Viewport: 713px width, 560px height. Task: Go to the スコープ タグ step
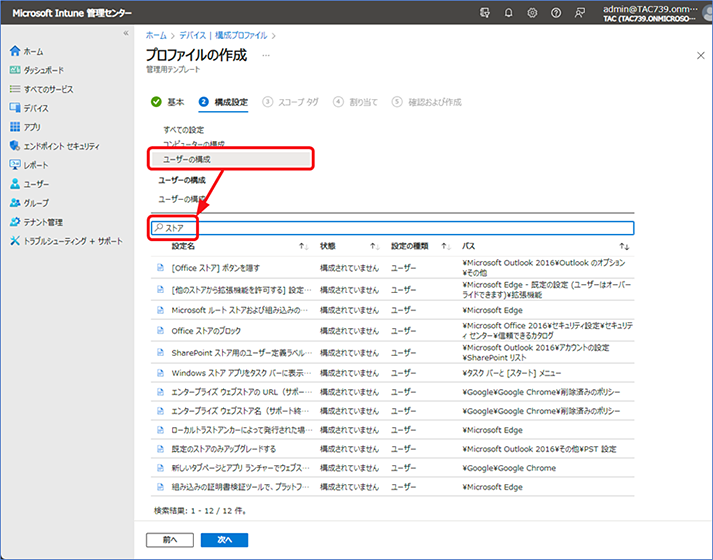pos(291,102)
